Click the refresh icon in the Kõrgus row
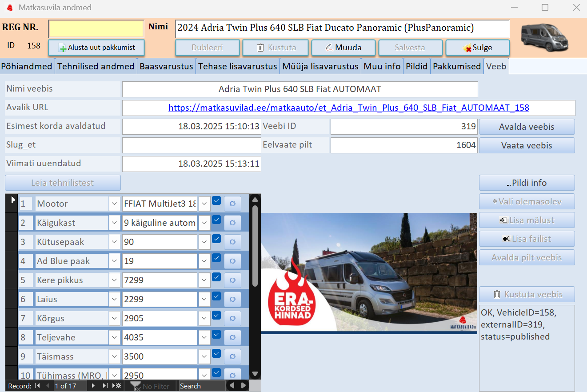Image resolution: width=587 pixels, height=392 pixels. [232, 318]
